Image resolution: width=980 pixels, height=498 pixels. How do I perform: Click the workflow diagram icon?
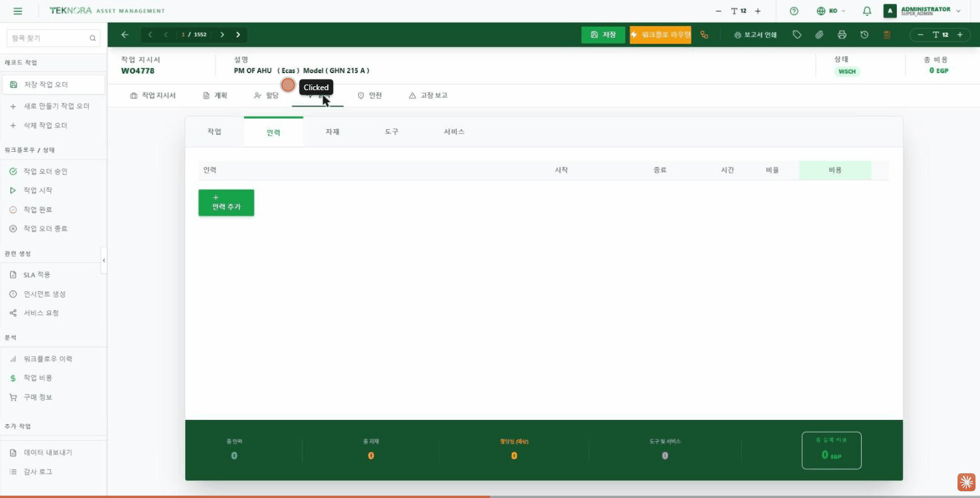(x=704, y=35)
